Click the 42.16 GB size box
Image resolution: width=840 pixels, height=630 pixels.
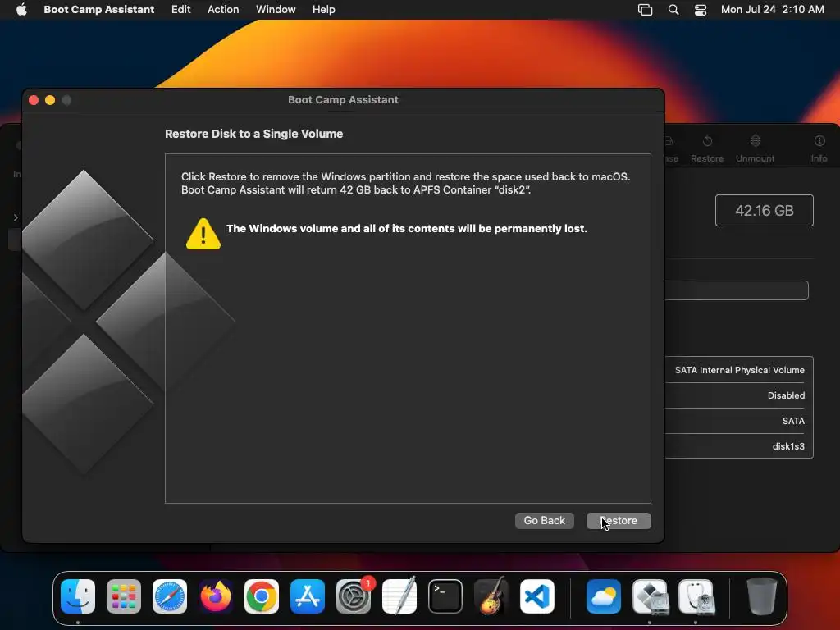click(764, 211)
